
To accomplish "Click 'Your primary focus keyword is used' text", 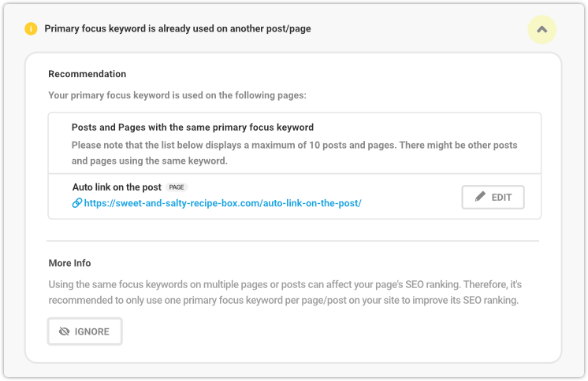I will [x=177, y=95].
